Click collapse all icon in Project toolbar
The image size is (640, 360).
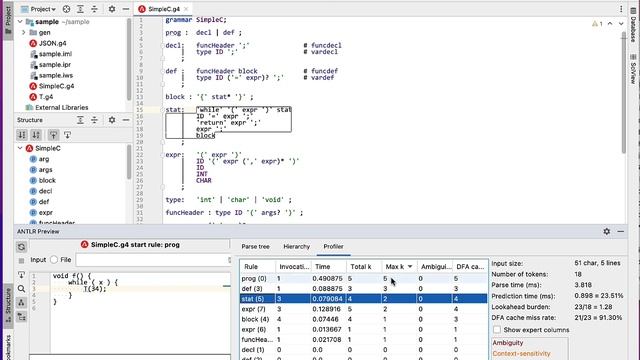pyautogui.click(x=94, y=9)
